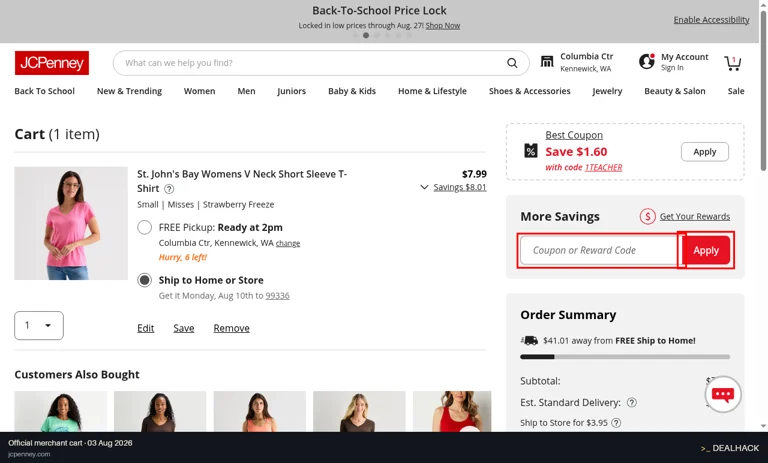This screenshot has width=768, height=463.
Task: Open Baby & Kids menu
Action: click(352, 91)
